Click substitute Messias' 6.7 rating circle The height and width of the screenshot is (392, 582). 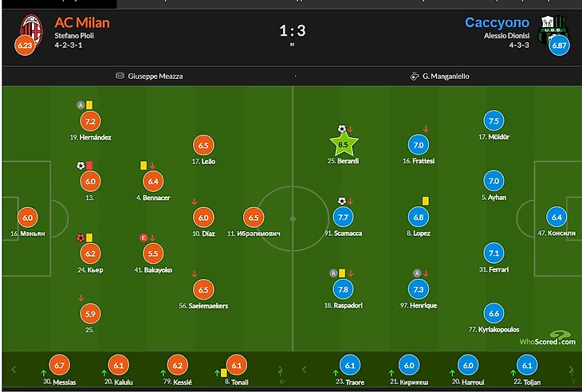[x=58, y=366]
